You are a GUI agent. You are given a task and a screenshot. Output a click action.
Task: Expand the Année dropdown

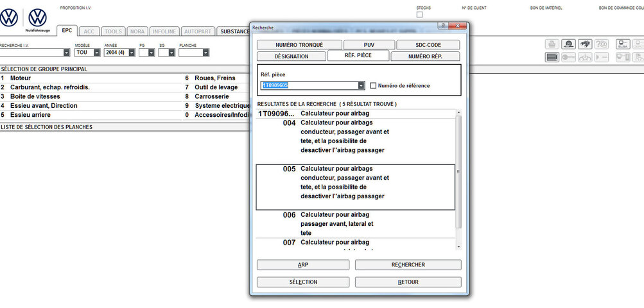132,53
